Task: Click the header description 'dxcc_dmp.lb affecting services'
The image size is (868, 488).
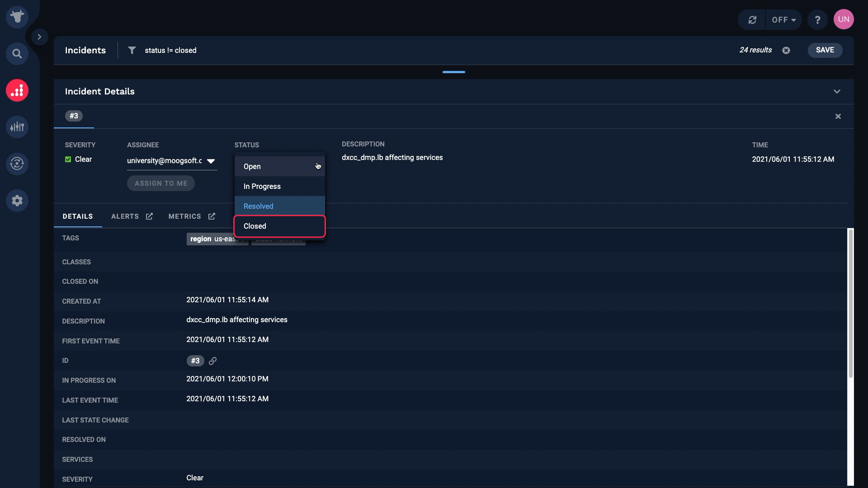Action: (x=392, y=158)
